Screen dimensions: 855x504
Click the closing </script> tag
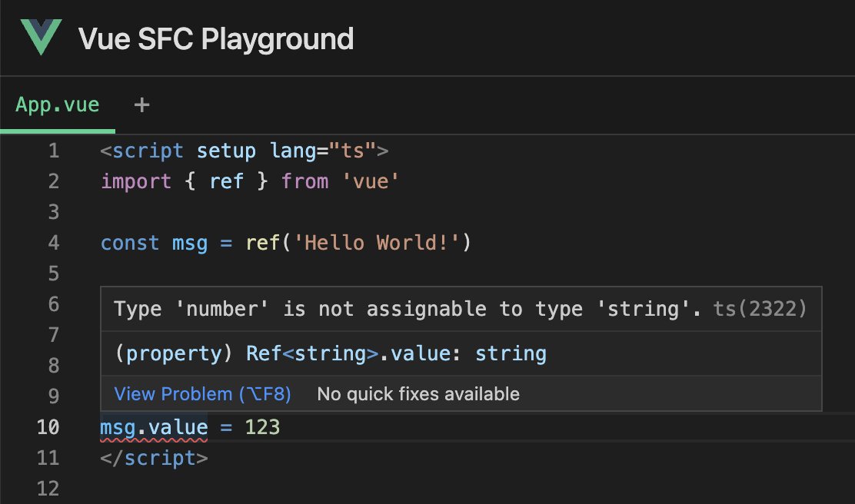tap(154, 458)
